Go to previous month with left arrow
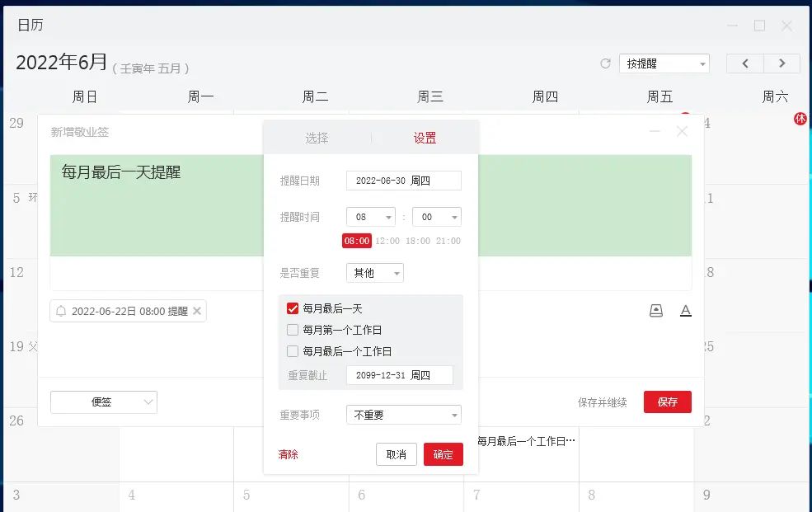812x512 pixels. pos(744,63)
